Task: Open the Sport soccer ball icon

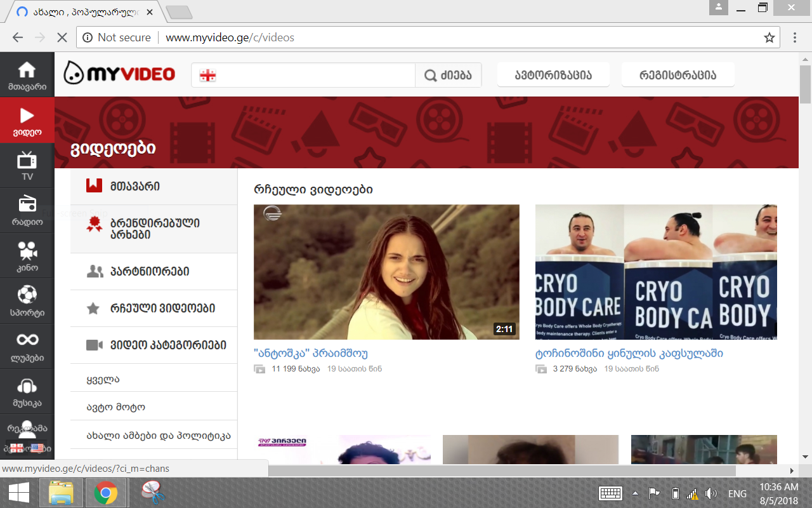Action: click(x=27, y=295)
